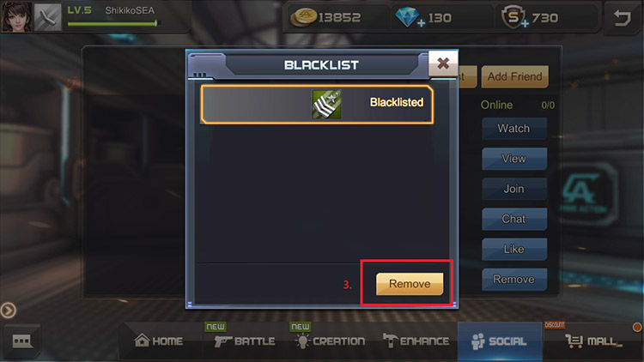Screen dimensions: 644x362
Task: Click the Add Friend button
Action: (x=514, y=76)
